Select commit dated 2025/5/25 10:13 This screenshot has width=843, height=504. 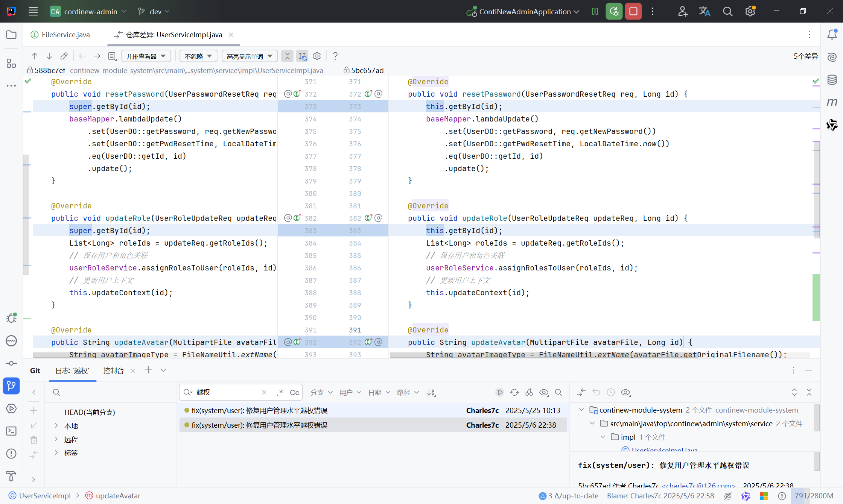[373, 410]
